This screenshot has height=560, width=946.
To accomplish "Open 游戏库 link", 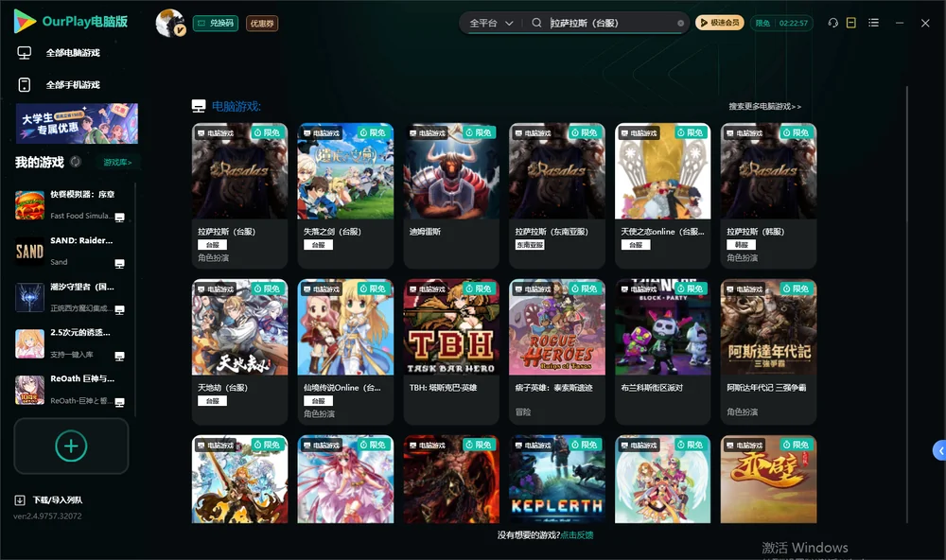I will coord(117,163).
